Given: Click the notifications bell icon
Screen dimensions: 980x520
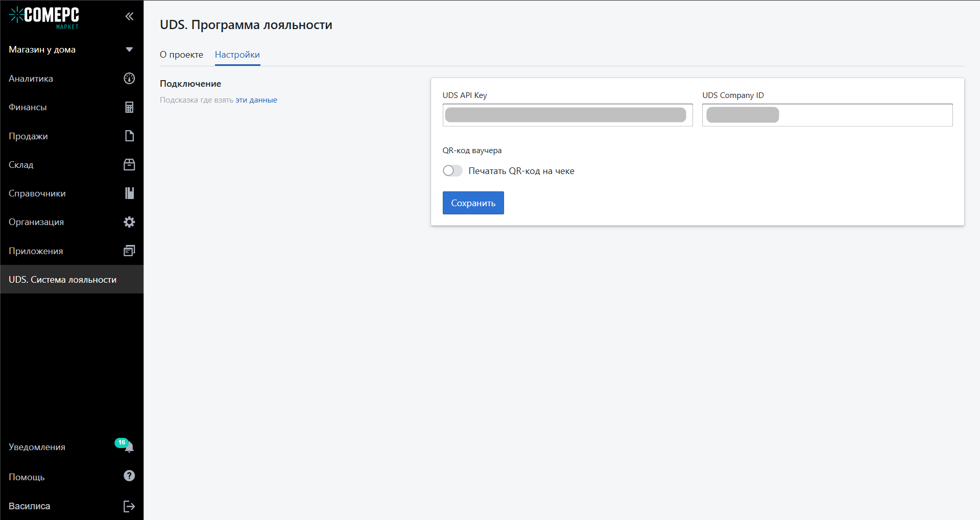Looking at the screenshot, I should click(x=129, y=448).
